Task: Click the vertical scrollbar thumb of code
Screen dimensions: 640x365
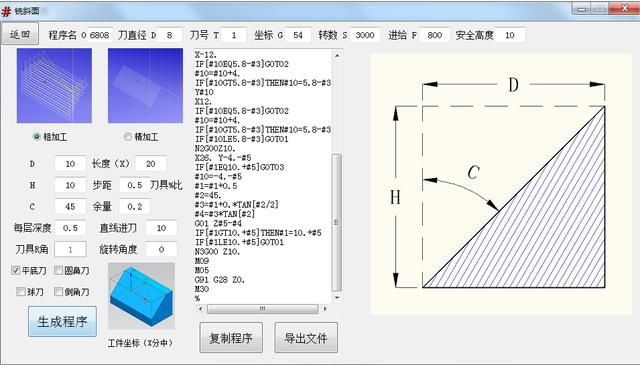Action: [337, 223]
